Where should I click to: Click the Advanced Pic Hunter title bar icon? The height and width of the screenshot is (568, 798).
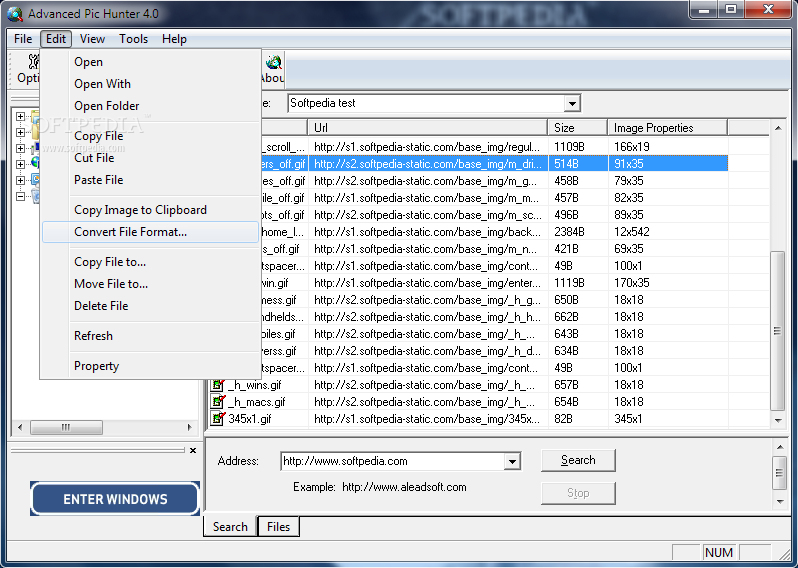[x=15, y=14]
